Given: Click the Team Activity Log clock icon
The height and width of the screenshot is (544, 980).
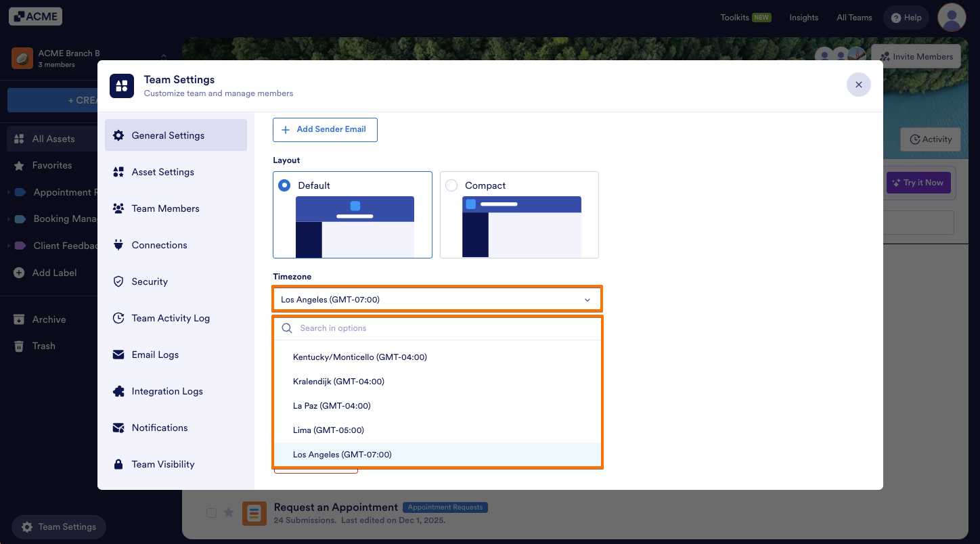Looking at the screenshot, I should coord(118,318).
